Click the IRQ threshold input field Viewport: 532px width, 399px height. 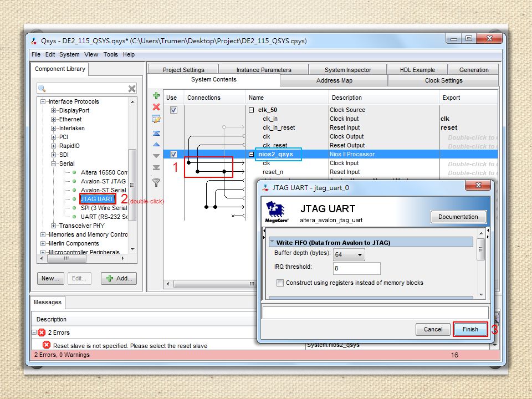click(356, 268)
